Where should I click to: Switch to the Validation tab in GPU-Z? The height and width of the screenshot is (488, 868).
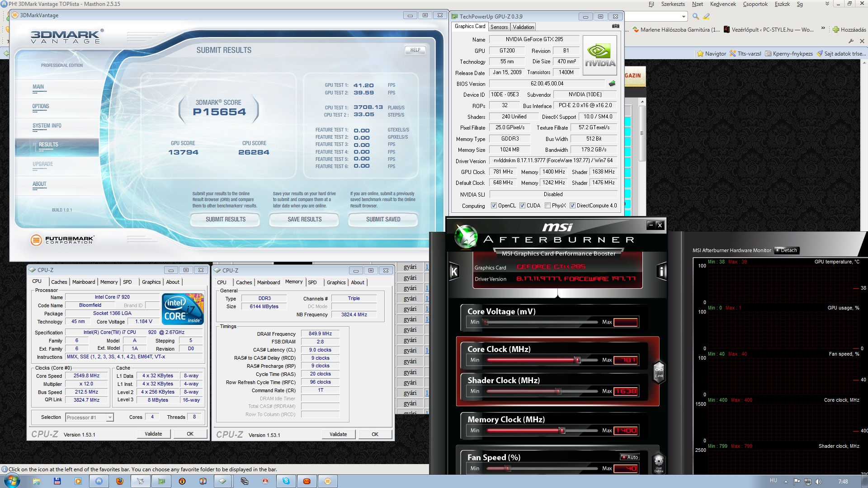pyautogui.click(x=524, y=27)
